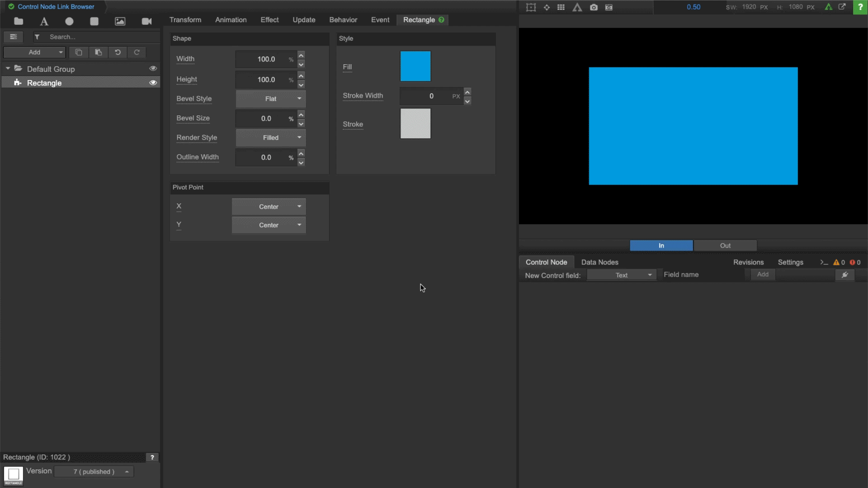Switch to the Animation tab
The image size is (868, 488).
pyautogui.click(x=231, y=20)
